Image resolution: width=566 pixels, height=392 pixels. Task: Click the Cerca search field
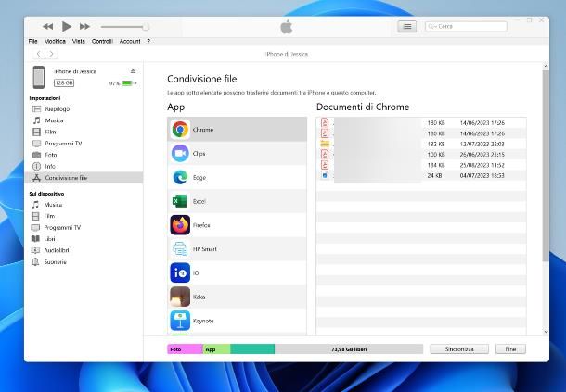[x=466, y=26]
